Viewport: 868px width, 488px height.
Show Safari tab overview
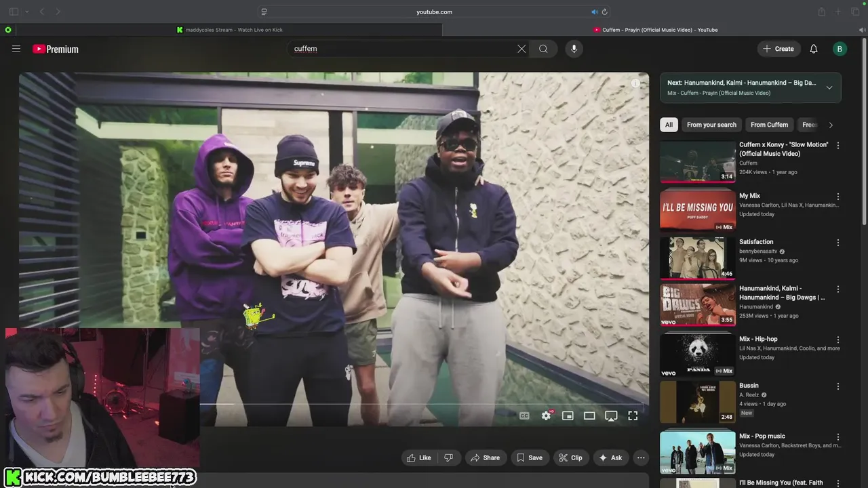tap(855, 12)
